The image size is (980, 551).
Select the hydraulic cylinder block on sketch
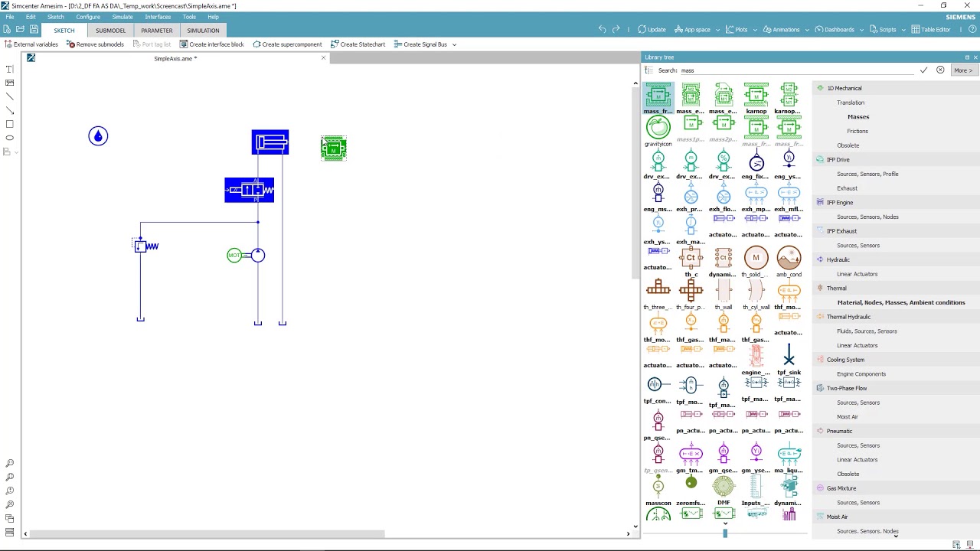coord(270,142)
